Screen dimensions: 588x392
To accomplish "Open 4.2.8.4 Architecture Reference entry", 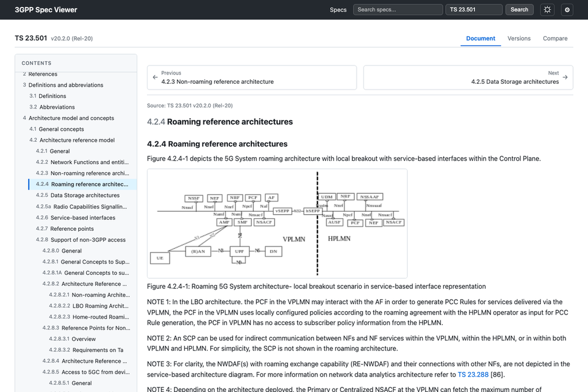I will [84, 361].
